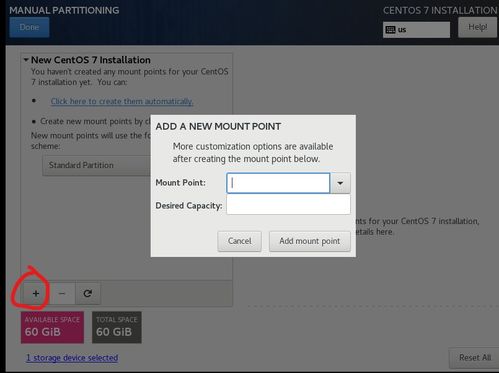The image size is (499, 373).
Task: Open the Mount Point dropdown arrow
Action: pyautogui.click(x=340, y=183)
